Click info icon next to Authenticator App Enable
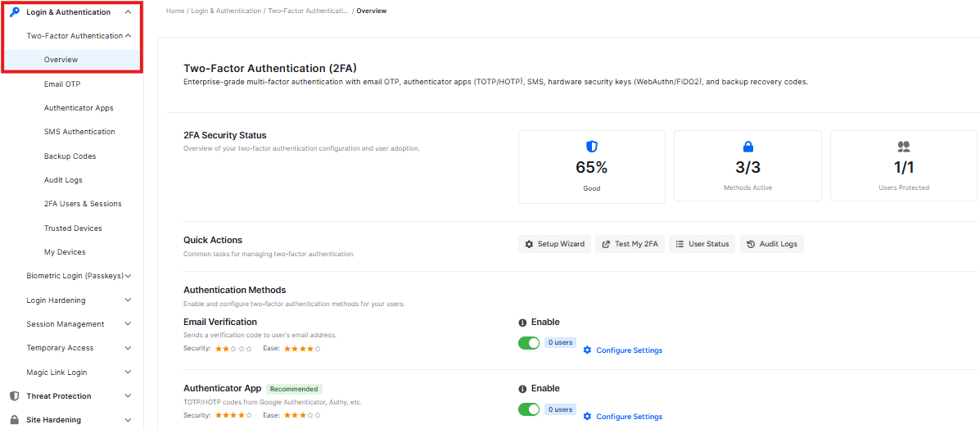 522,389
